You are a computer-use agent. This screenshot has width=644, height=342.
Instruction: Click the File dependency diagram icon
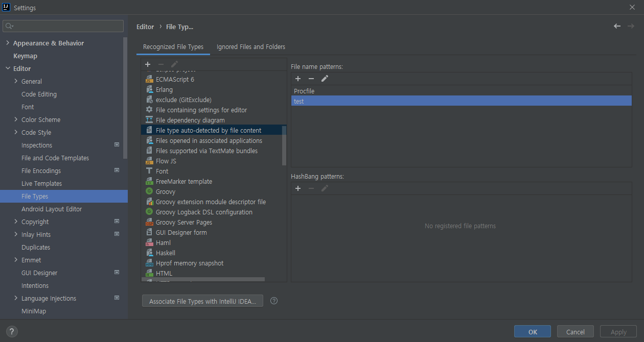point(149,120)
